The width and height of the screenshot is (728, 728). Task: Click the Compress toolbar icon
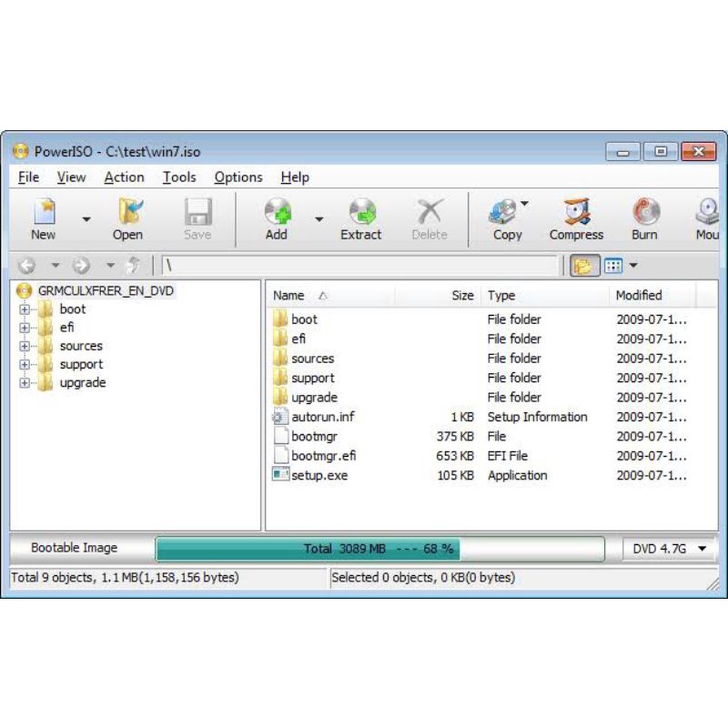[x=577, y=212]
